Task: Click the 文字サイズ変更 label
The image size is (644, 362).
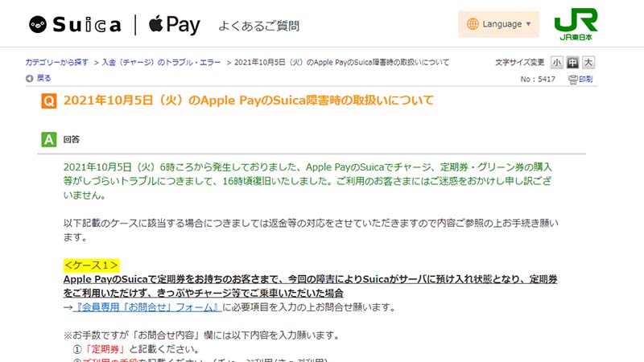Action: click(519, 63)
